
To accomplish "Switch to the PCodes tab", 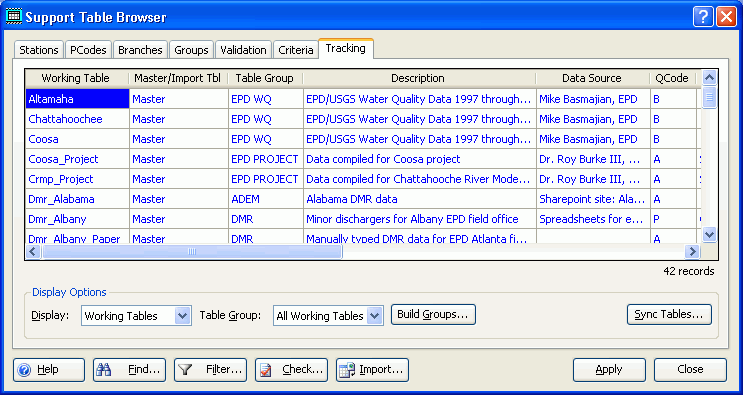I will [88, 50].
